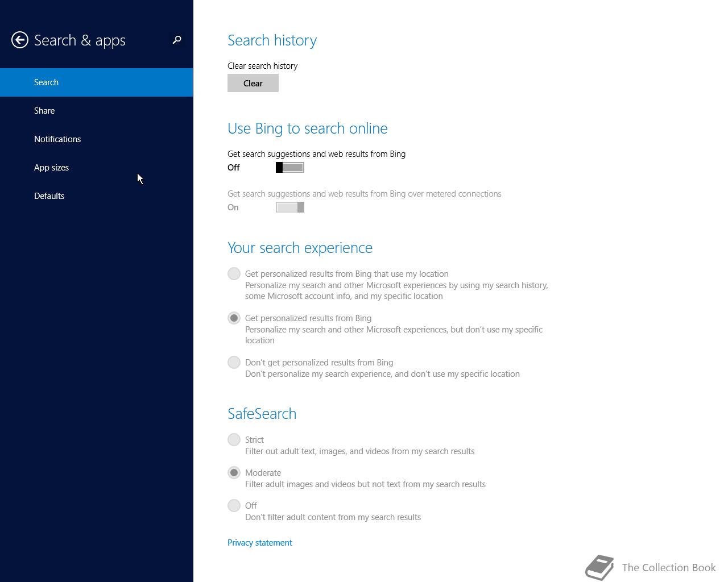This screenshot has height=582, width=728.
Task: Open the Share settings page
Action: coord(97,111)
